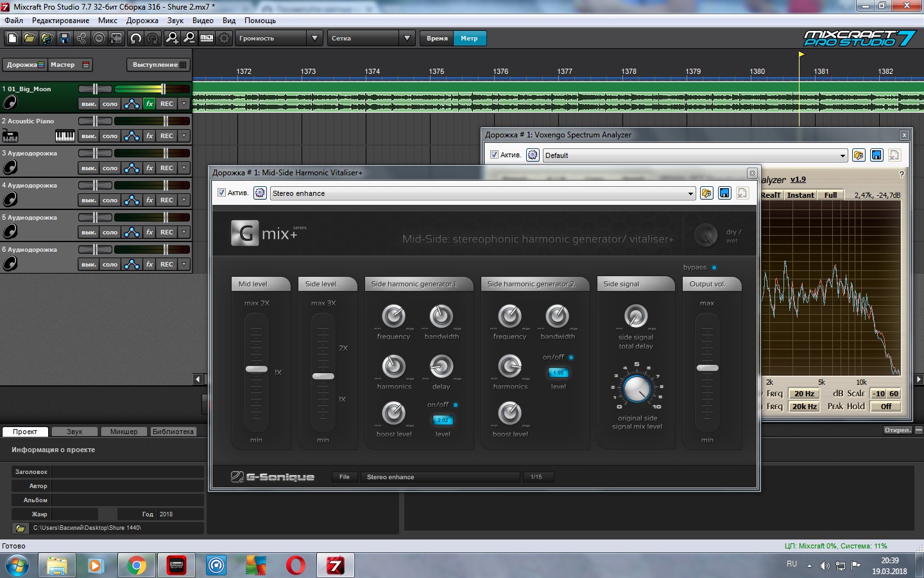The height and width of the screenshot is (578, 924).
Task: Switch display to Время mode
Action: click(x=437, y=39)
